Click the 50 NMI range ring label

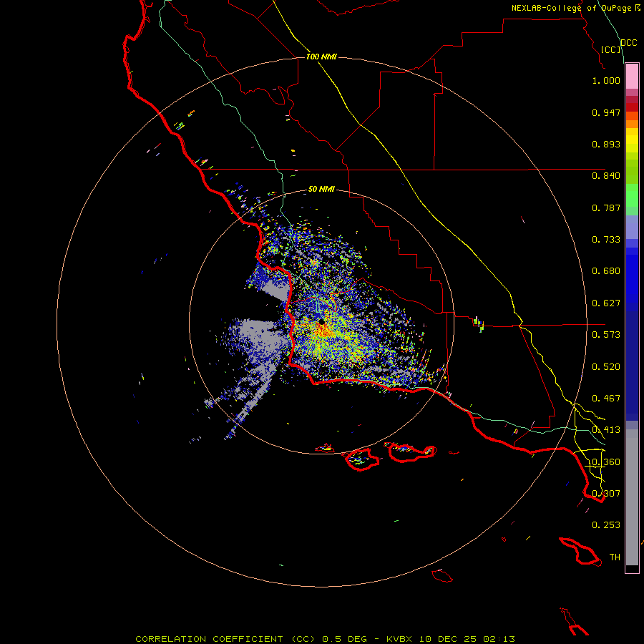321,190
